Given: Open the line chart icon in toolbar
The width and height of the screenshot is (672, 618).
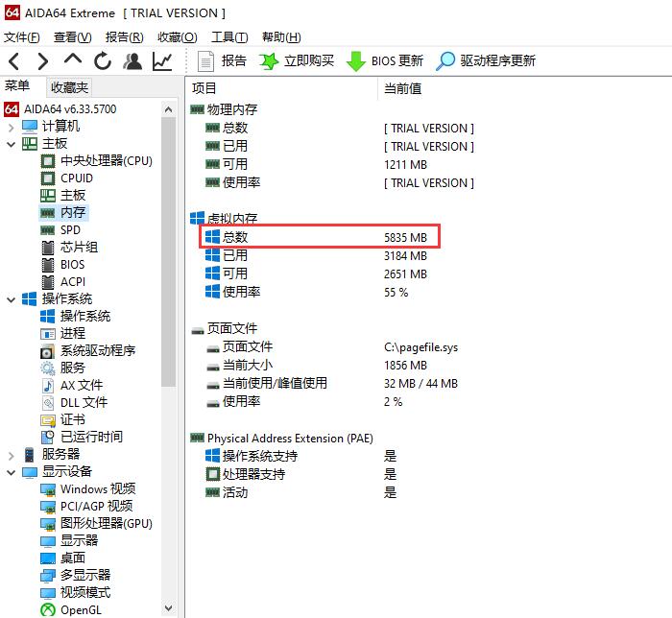Looking at the screenshot, I should click(x=162, y=61).
